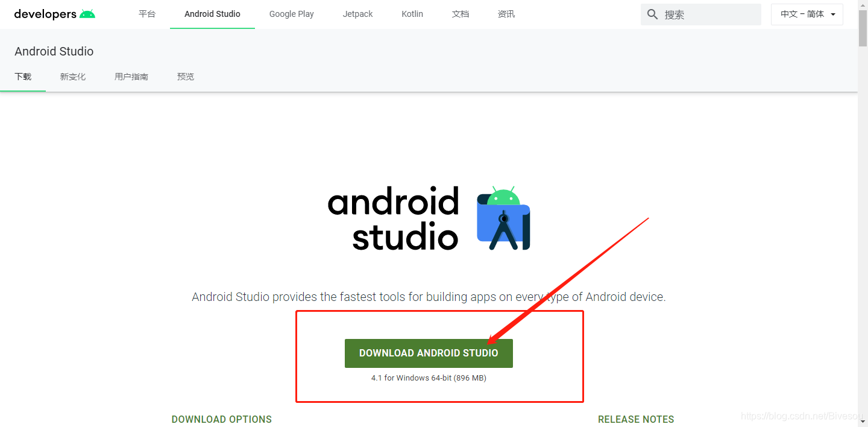Open the Google Play navigation item
The height and width of the screenshot is (427, 868).
tap(292, 14)
